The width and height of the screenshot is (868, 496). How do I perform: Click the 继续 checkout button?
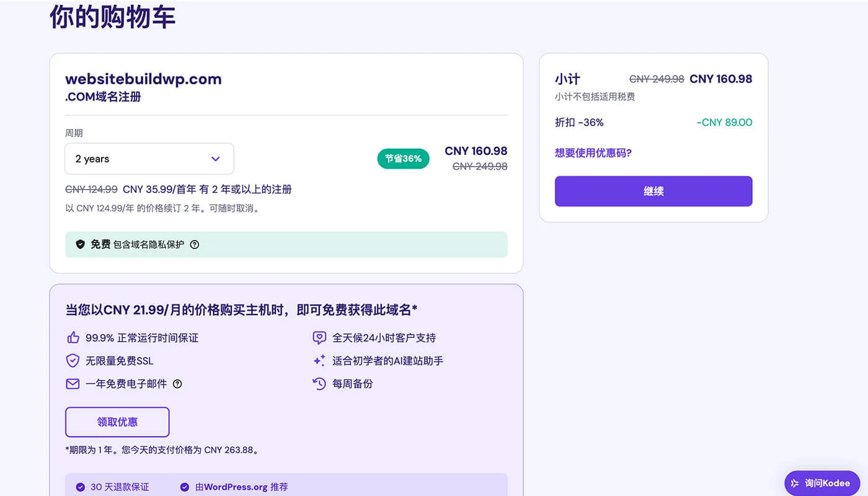[653, 191]
